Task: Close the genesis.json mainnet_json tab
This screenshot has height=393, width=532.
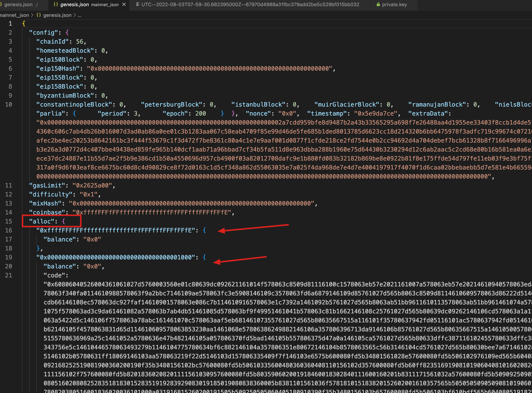Action: pyautogui.click(x=124, y=4)
